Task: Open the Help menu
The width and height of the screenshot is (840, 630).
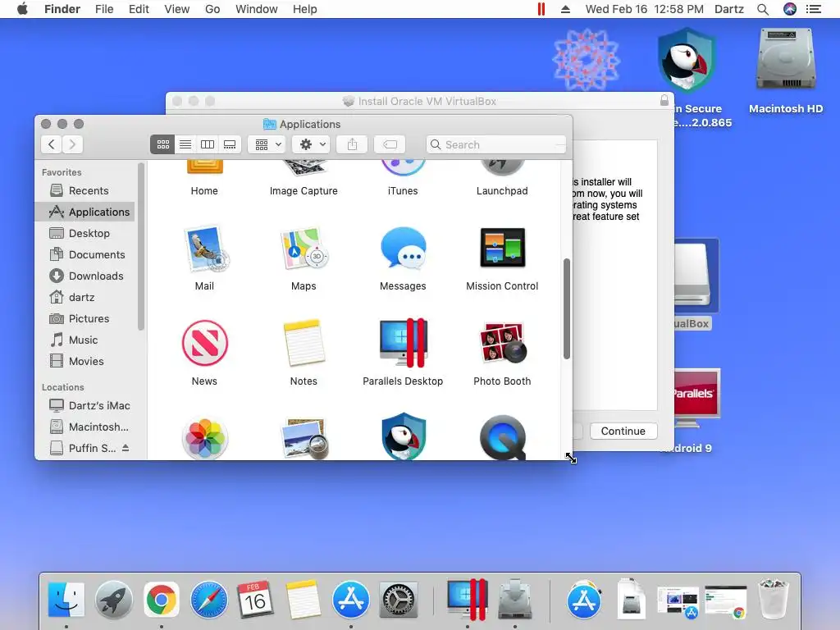Action: coord(305,9)
